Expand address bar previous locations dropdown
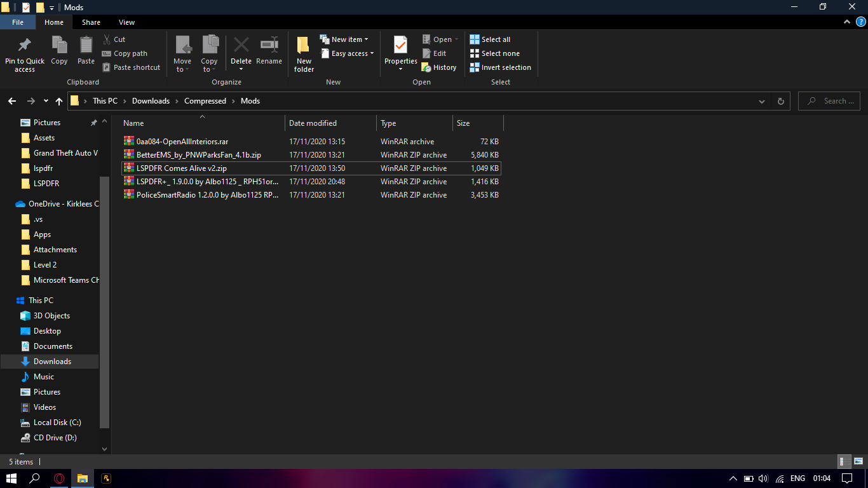 pos(762,101)
